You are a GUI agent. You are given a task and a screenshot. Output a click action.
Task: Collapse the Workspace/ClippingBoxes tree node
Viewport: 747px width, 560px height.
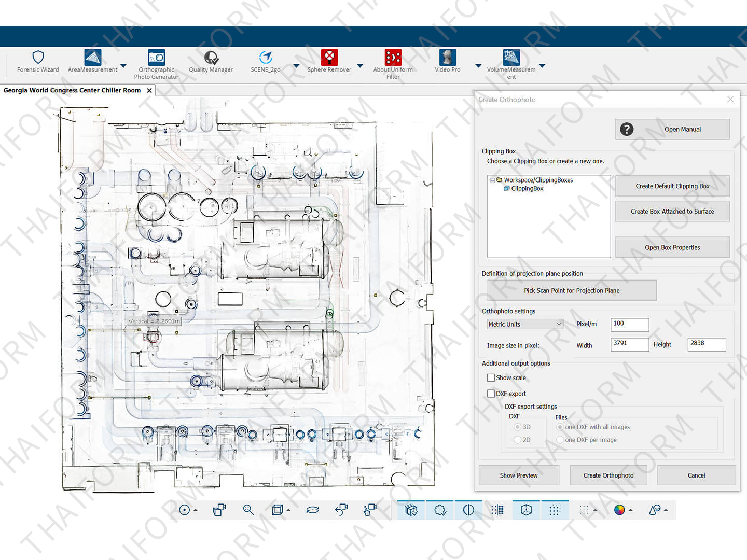tap(492, 180)
